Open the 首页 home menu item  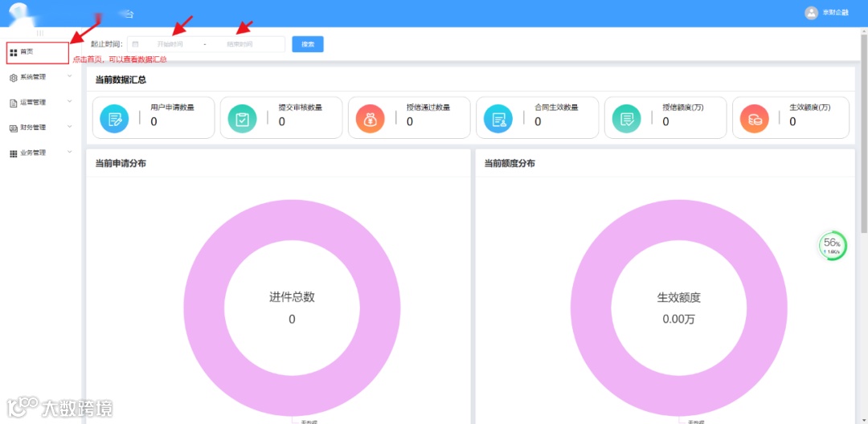coord(38,52)
